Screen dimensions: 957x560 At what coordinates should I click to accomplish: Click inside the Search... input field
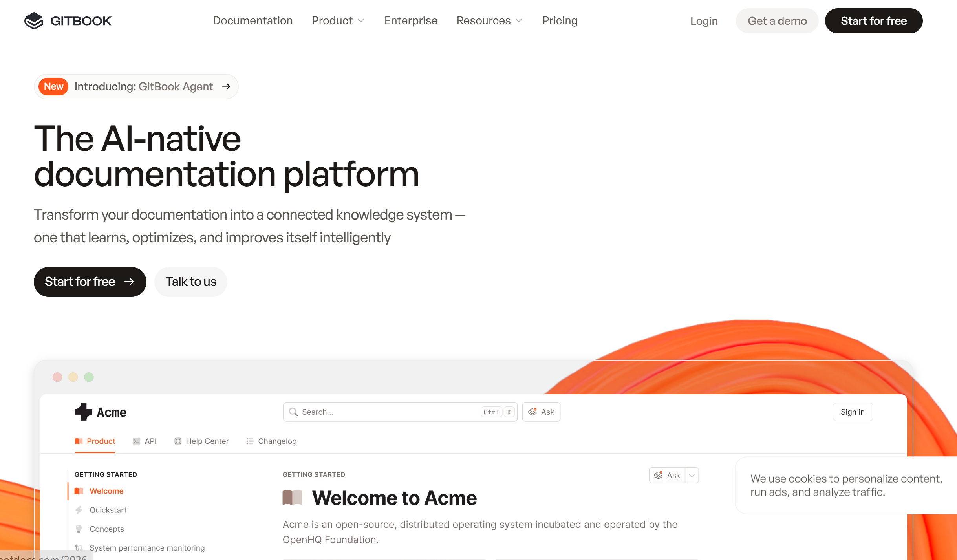pos(400,412)
